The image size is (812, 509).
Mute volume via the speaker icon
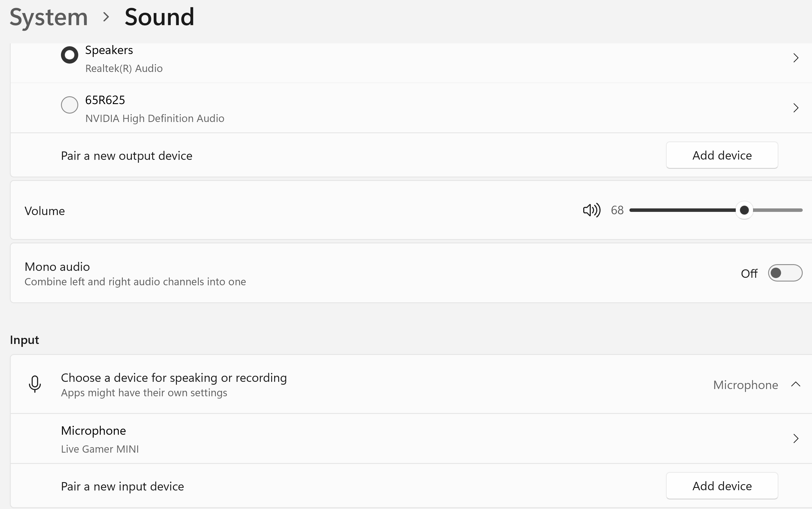(591, 210)
